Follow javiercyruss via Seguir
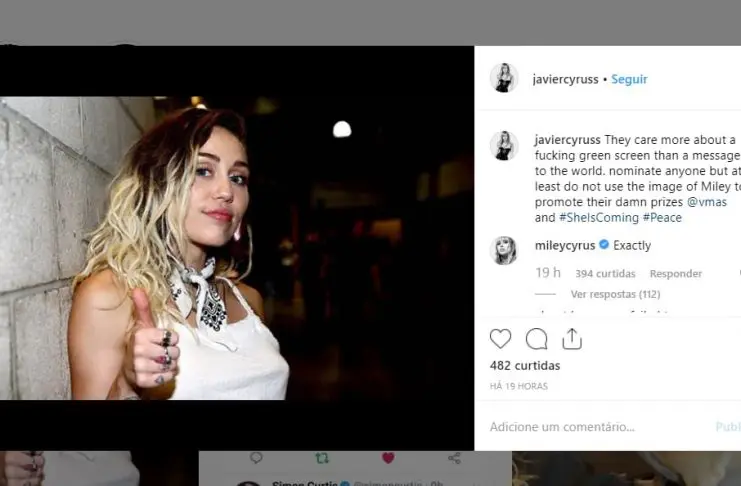 pyautogui.click(x=629, y=79)
